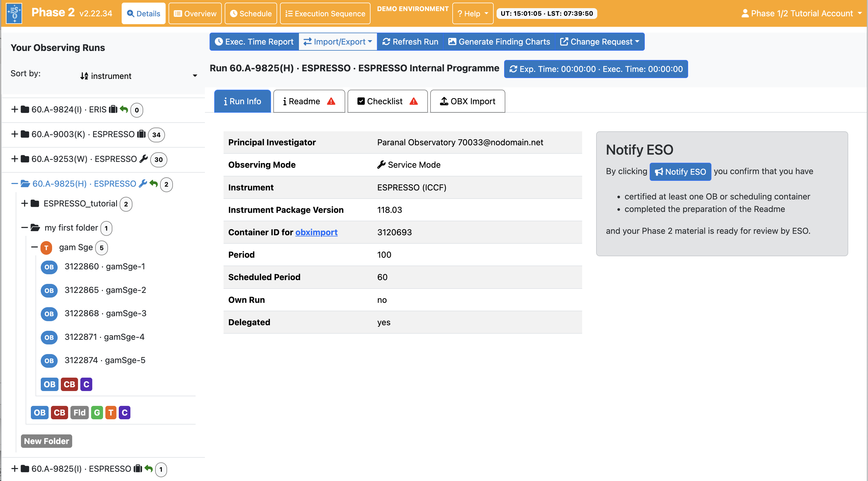Click the green delegated arrow on 60.A-9825(H)
Screen dimensions: 868x481
coord(154,184)
